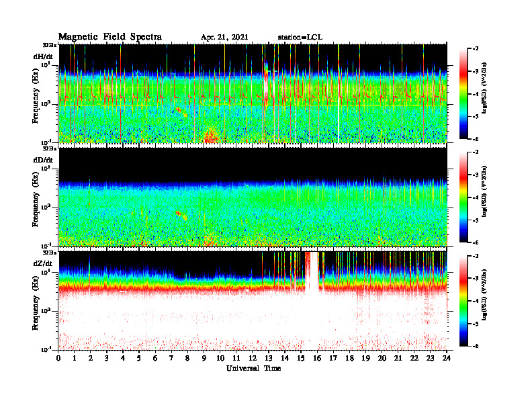Click hour "6" on the Universal Time axis
The image size is (532, 411).
point(155,359)
